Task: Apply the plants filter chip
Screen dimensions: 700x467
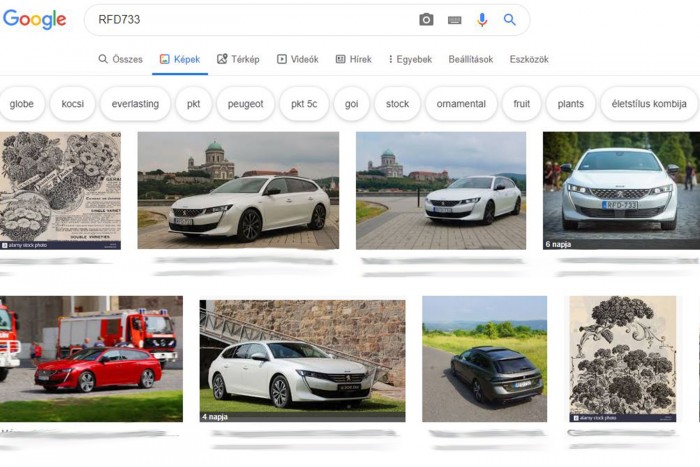Action: (x=571, y=104)
